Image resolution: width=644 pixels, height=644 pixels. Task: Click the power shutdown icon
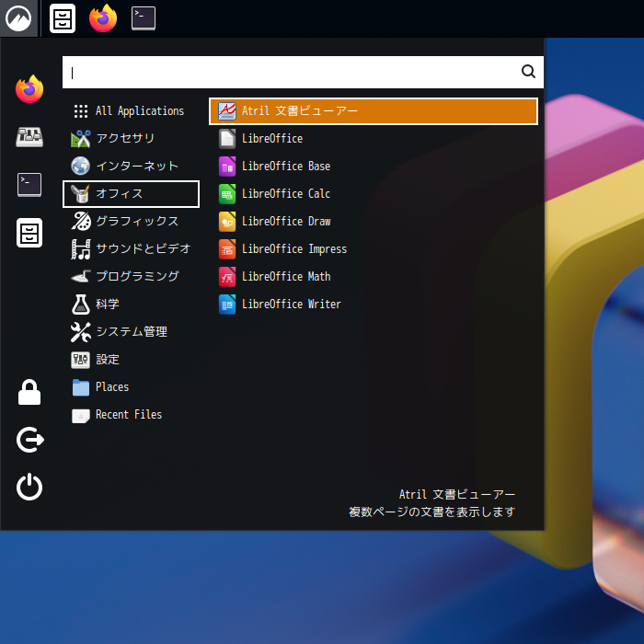tap(29, 487)
